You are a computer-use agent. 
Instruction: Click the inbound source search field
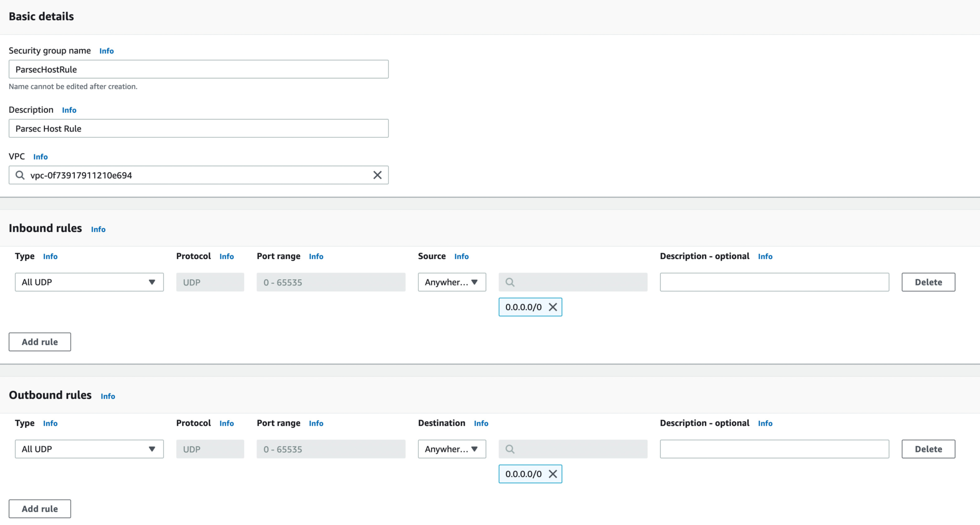pyautogui.click(x=573, y=282)
